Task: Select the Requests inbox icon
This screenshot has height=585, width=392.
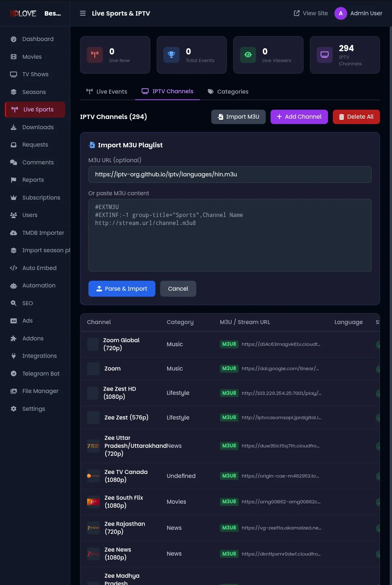Action: tap(13, 145)
